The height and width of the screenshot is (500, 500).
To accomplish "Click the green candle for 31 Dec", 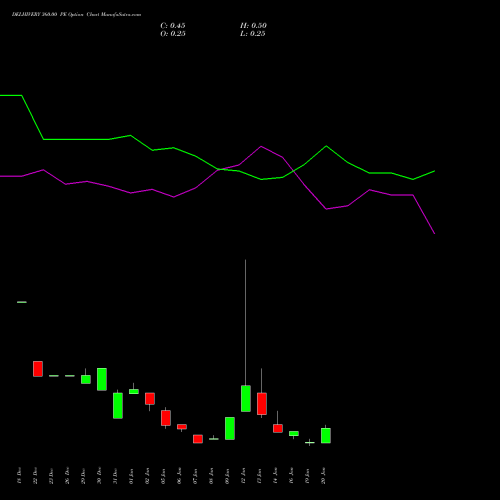I will [118, 405].
